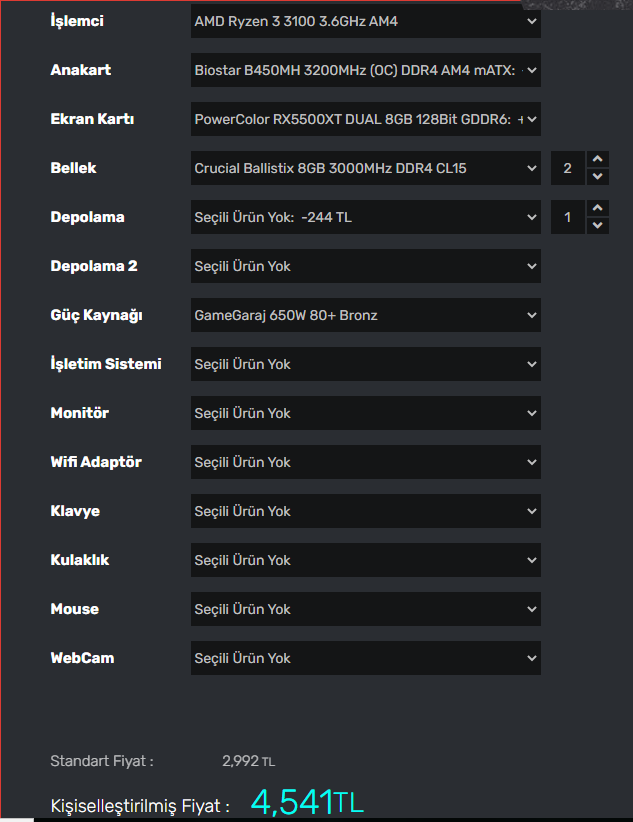Click the Depolama quantity number field
This screenshot has width=633, height=822.
tap(568, 217)
